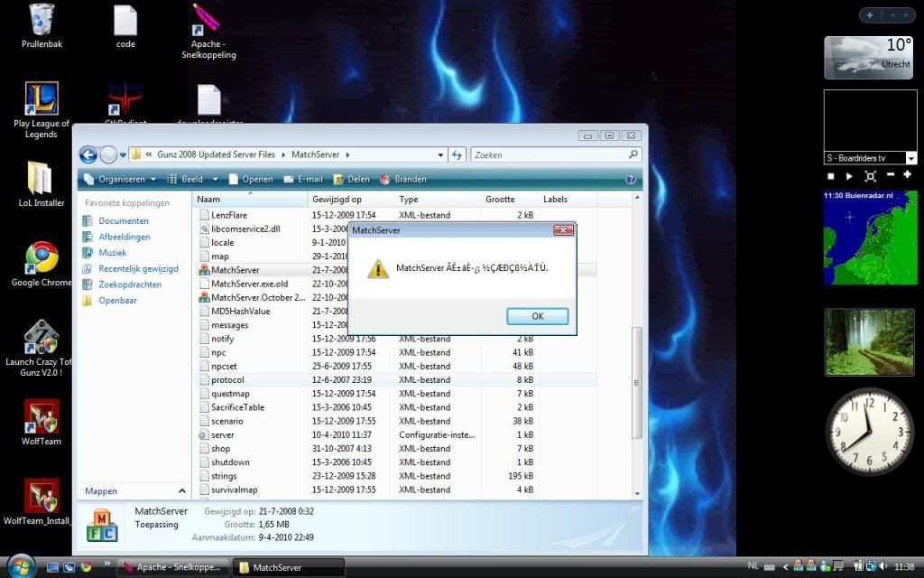Open the Prullenbak recycle bin icon
This screenshot has width=924, height=578.
[x=42, y=20]
